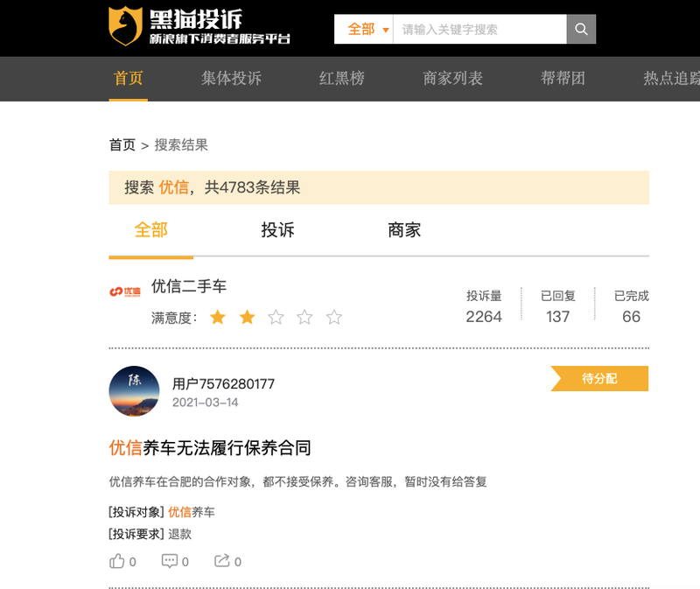Click the 投诉量 count 2264

(x=484, y=317)
